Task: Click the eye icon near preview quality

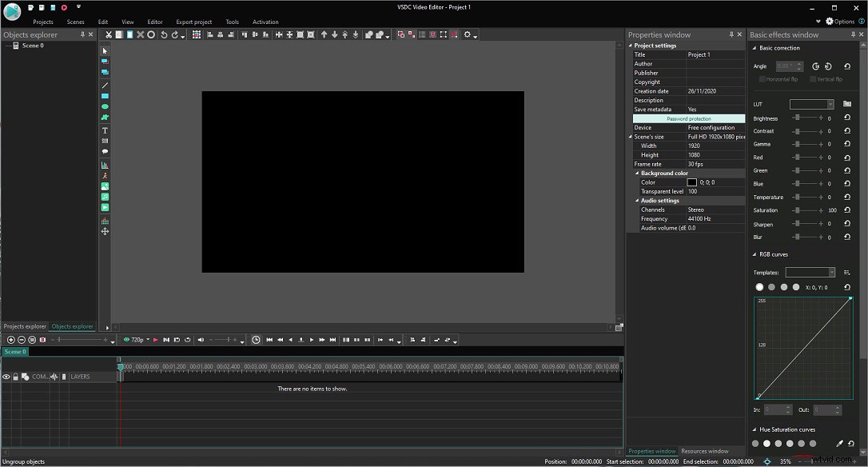Action: (x=126, y=339)
